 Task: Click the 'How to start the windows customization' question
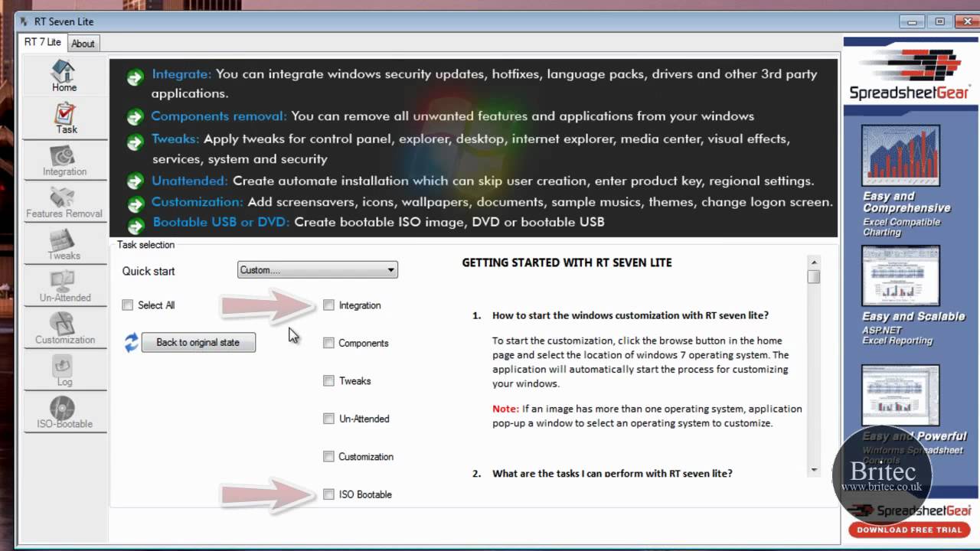tap(630, 315)
